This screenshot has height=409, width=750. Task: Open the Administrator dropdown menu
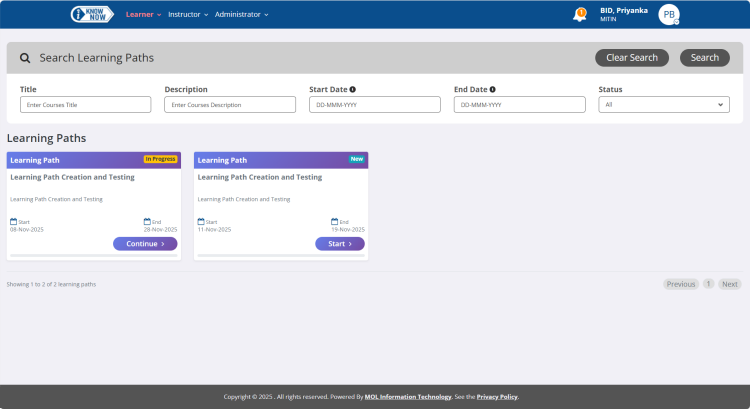coord(241,14)
